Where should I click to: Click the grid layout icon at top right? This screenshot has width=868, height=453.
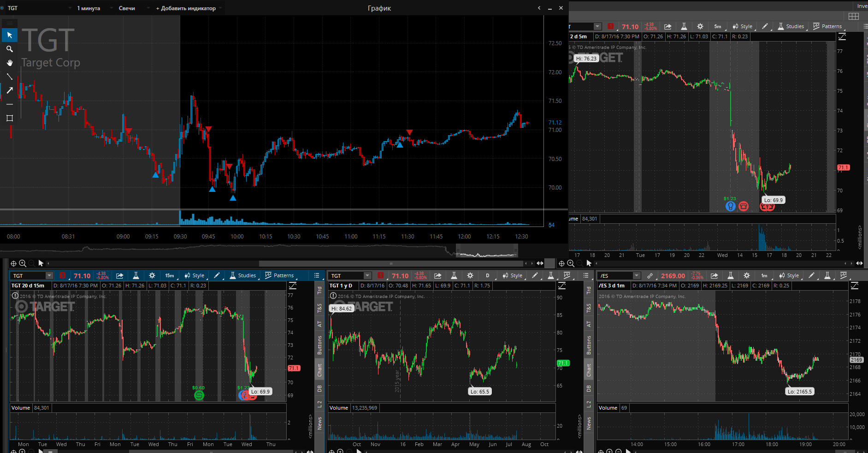coord(854,16)
